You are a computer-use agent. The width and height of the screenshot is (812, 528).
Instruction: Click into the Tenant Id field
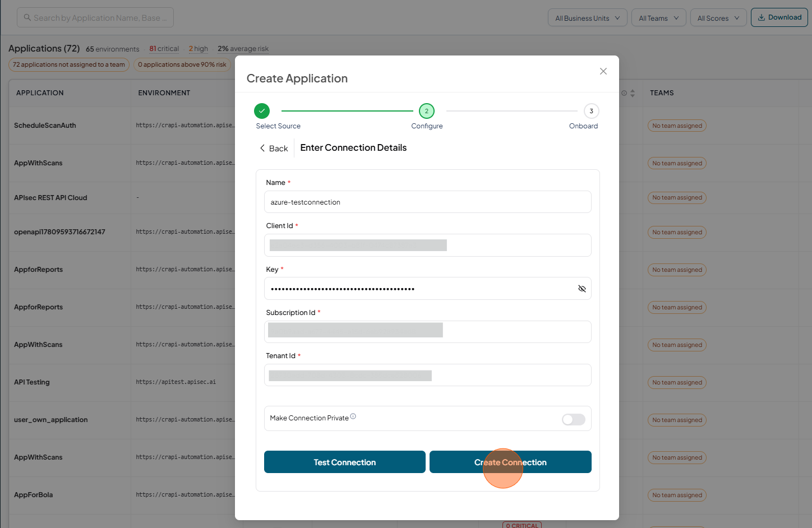point(428,375)
